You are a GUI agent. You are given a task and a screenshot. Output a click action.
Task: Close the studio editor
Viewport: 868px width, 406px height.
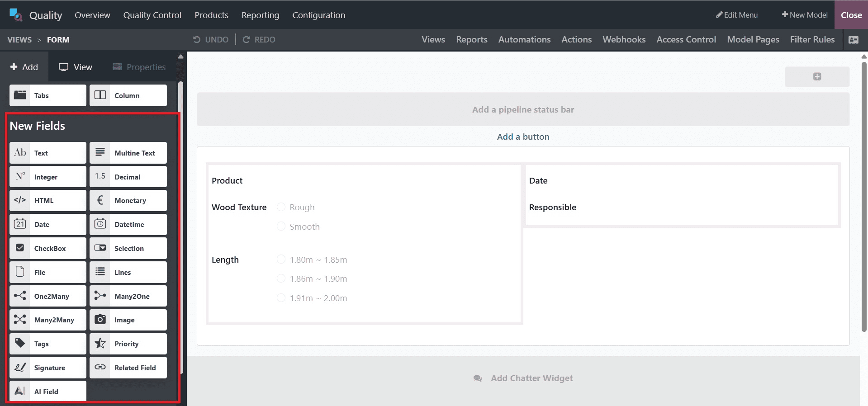click(x=851, y=15)
